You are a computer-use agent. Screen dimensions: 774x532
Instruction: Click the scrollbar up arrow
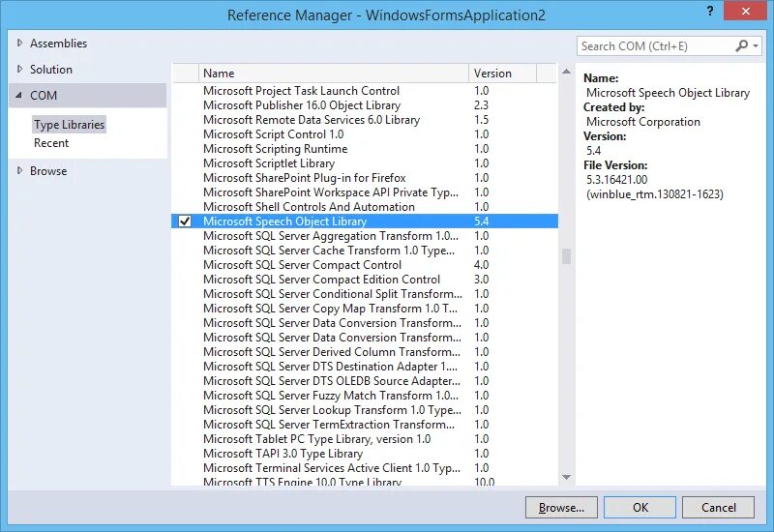pyautogui.click(x=566, y=72)
